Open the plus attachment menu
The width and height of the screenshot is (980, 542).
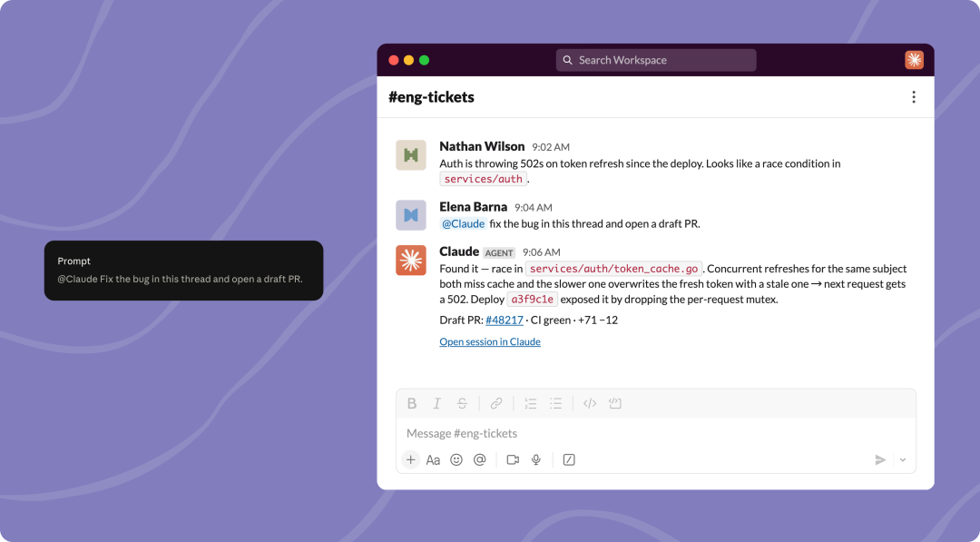pyautogui.click(x=411, y=459)
